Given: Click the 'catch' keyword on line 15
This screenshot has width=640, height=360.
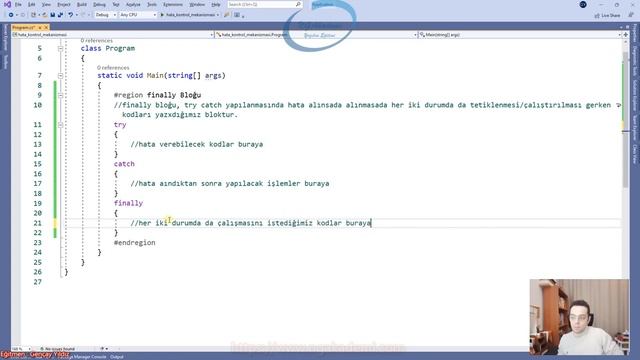Looking at the screenshot, I should (124, 164).
